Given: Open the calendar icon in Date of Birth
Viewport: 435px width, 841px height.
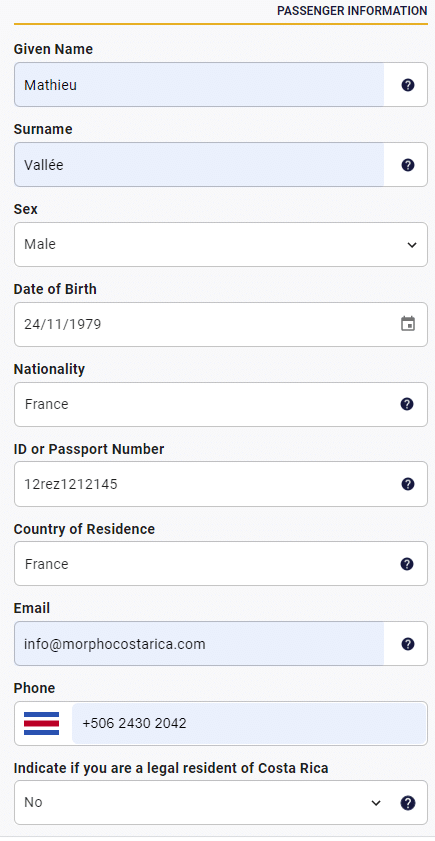Looking at the screenshot, I should click(408, 324).
